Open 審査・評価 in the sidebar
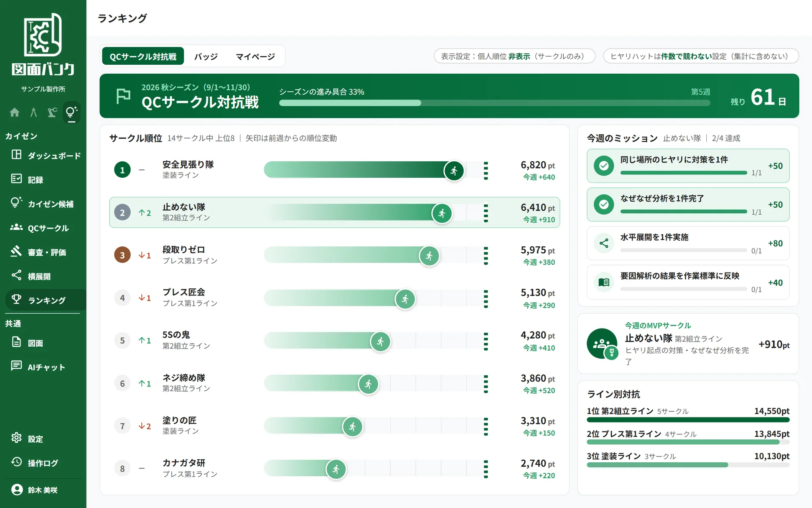Image resolution: width=812 pixels, height=508 pixels. click(x=45, y=252)
